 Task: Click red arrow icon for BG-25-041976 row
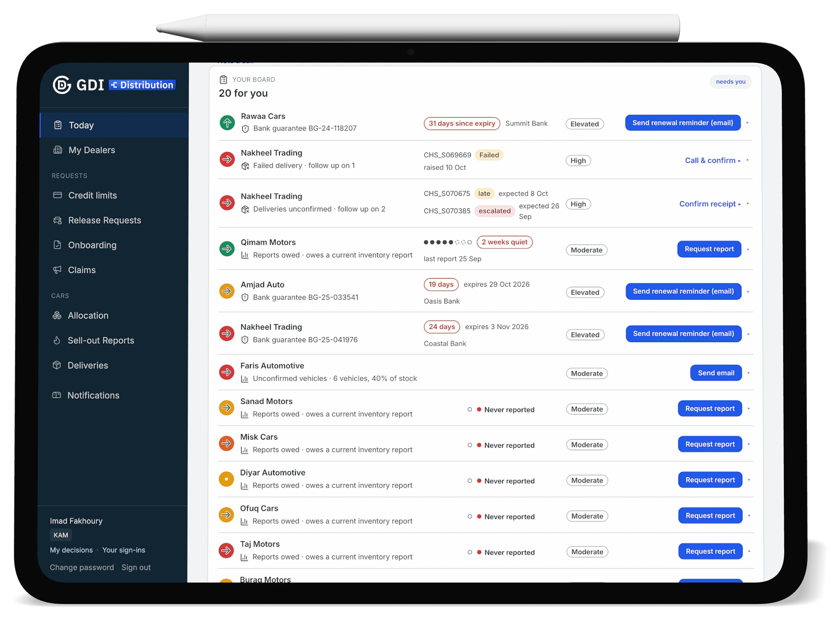pos(227,333)
